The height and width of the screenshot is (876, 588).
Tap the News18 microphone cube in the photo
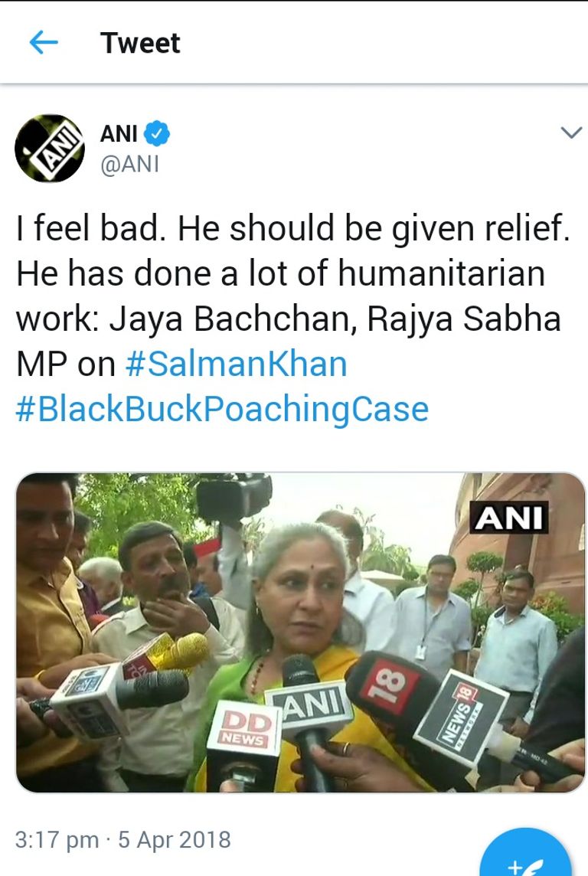[461, 718]
